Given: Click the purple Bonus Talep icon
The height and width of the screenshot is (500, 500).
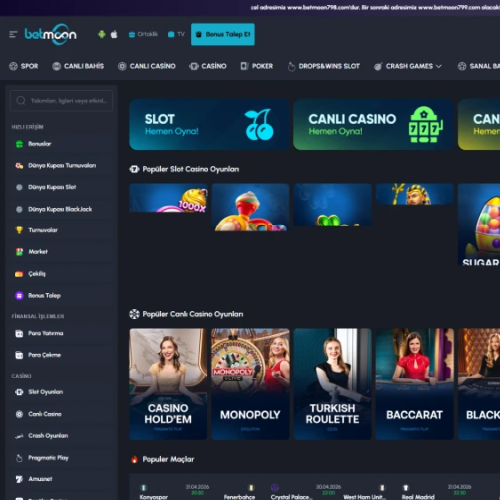Looking at the screenshot, I should 19,295.
